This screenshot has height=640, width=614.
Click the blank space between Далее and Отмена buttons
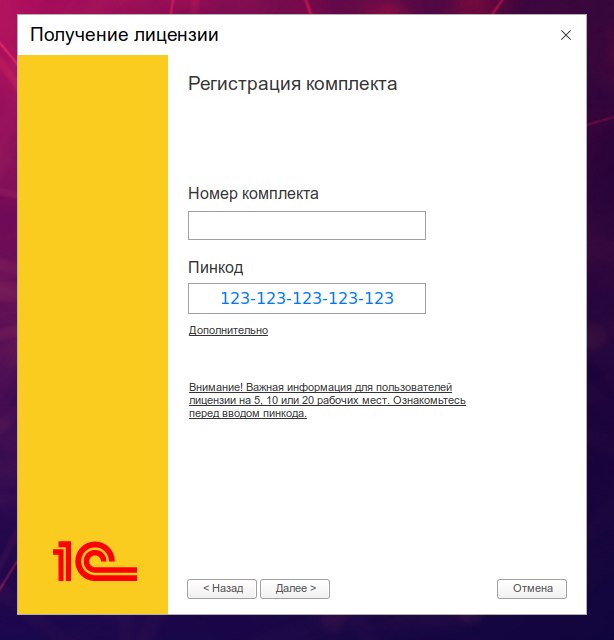click(x=413, y=589)
